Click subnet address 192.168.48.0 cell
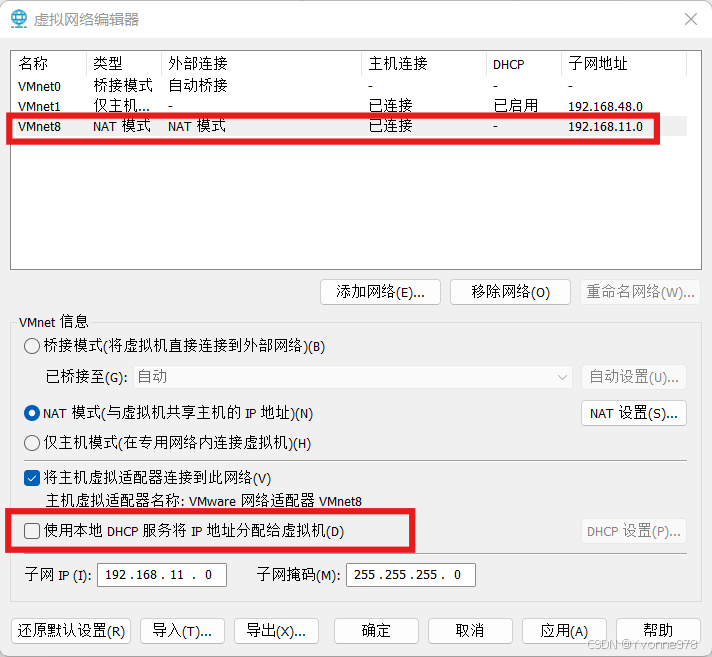The image size is (712, 657). [605, 107]
